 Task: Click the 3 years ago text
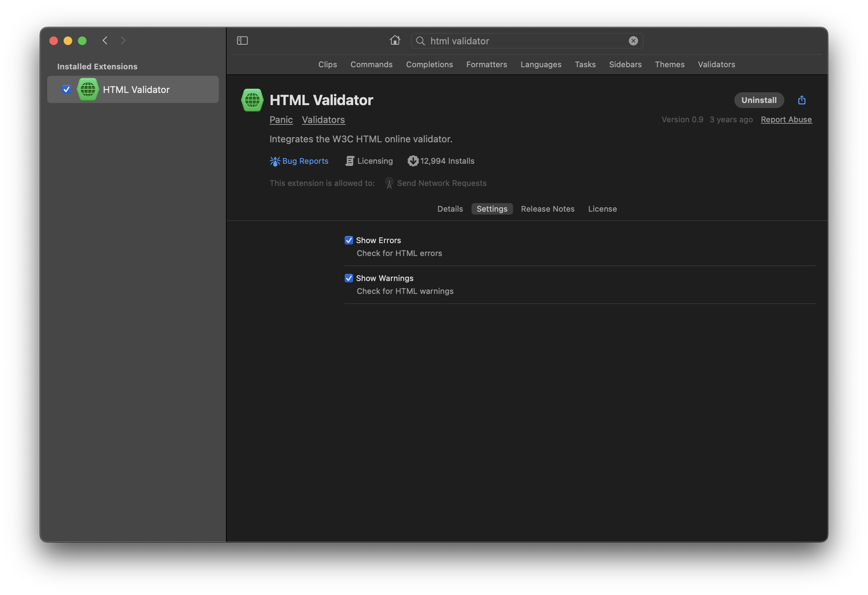tap(731, 119)
